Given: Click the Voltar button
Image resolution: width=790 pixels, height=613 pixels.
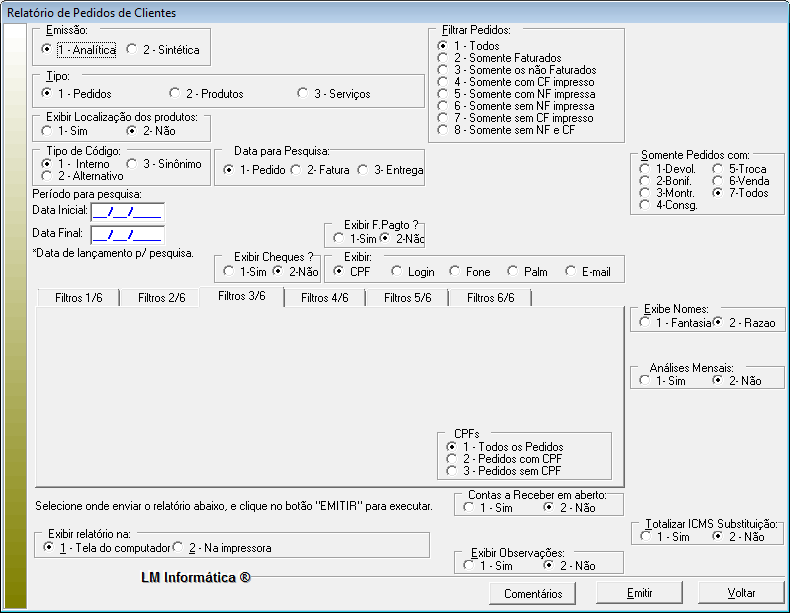Looking at the screenshot, I should 741,593.
